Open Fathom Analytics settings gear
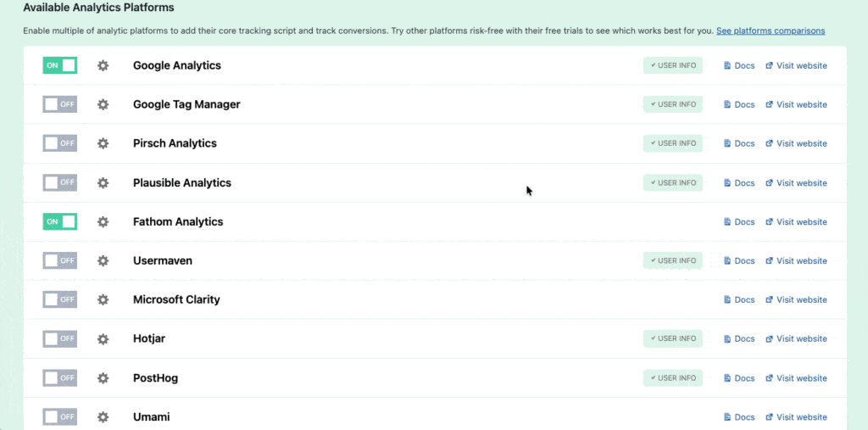The image size is (868, 430). 103,221
